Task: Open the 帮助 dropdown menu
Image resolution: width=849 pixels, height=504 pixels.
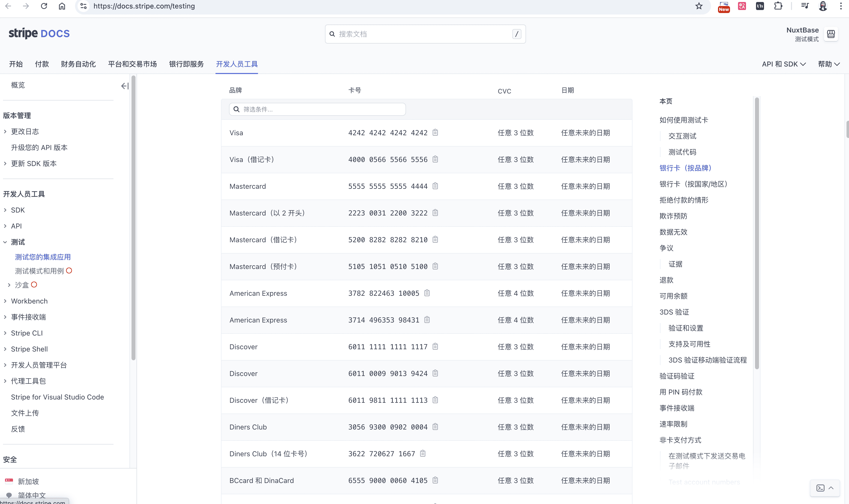Action: [x=828, y=64]
